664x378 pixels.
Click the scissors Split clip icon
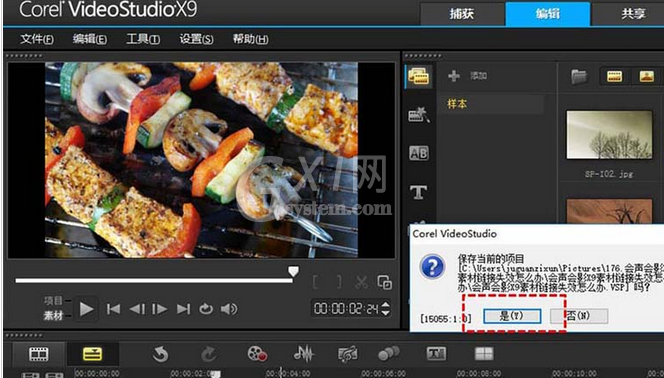361,282
